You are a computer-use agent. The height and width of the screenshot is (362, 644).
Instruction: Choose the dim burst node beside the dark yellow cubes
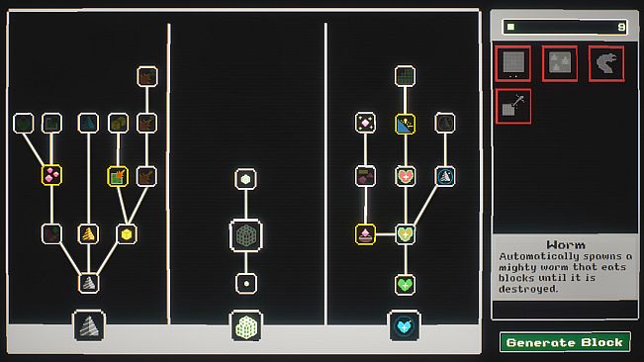(146, 123)
